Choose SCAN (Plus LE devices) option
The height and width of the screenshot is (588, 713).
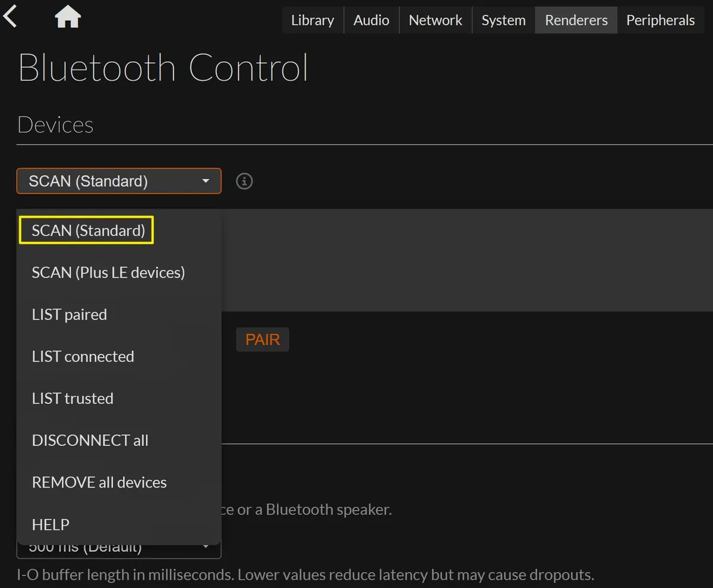coord(119,273)
